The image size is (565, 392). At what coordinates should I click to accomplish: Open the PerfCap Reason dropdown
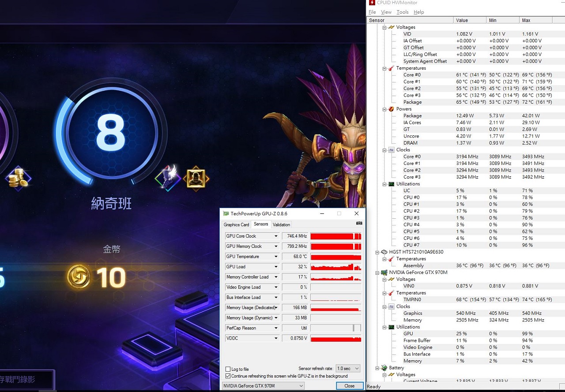[276, 328]
